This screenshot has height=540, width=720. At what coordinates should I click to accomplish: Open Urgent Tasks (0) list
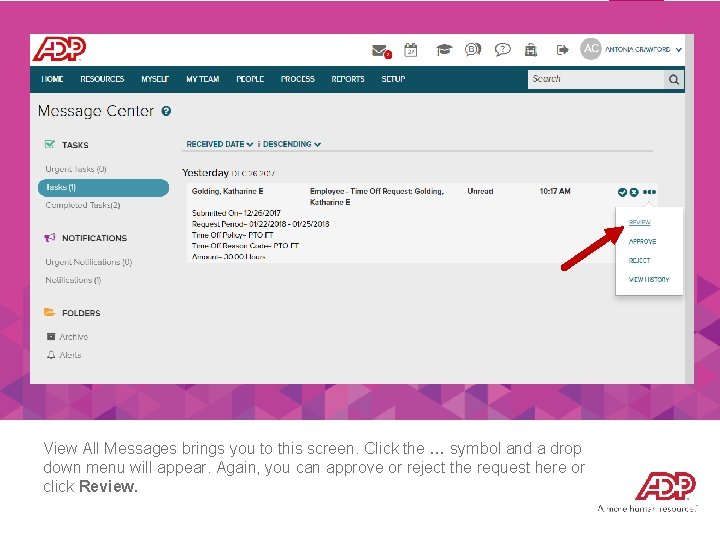pyautogui.click(x=76, y=169)
